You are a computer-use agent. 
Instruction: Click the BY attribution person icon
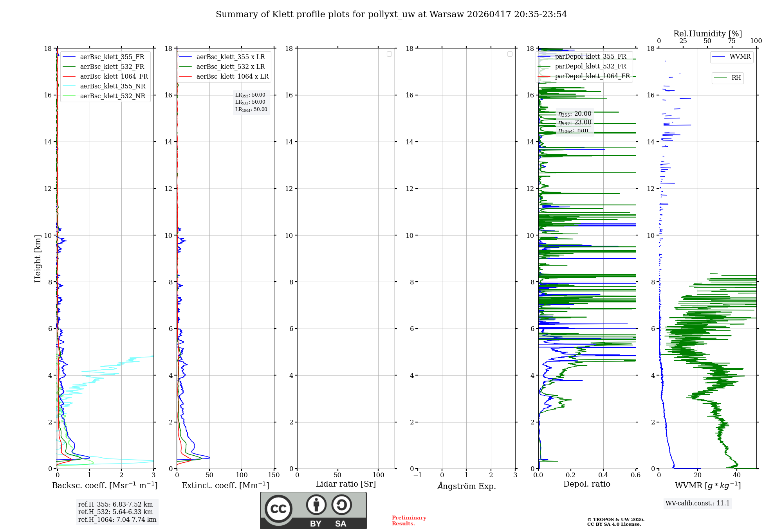pyautogui.click(x=316, y=505)
